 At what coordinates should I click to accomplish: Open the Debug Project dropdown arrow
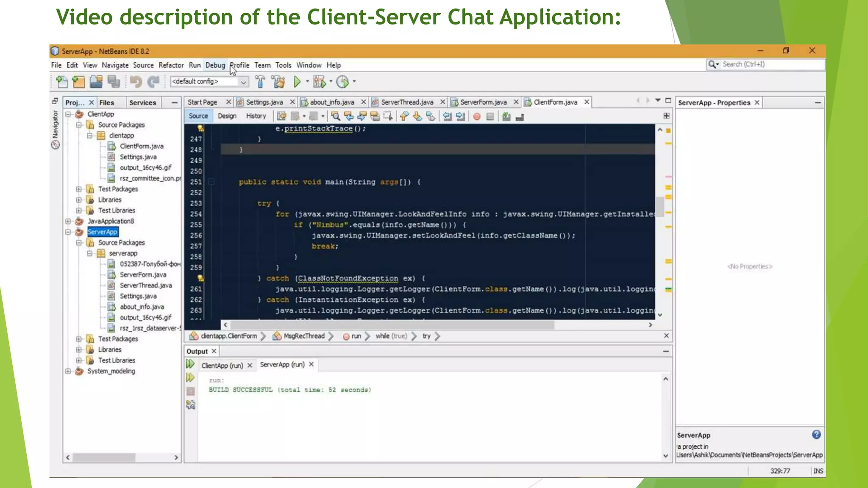331,81
